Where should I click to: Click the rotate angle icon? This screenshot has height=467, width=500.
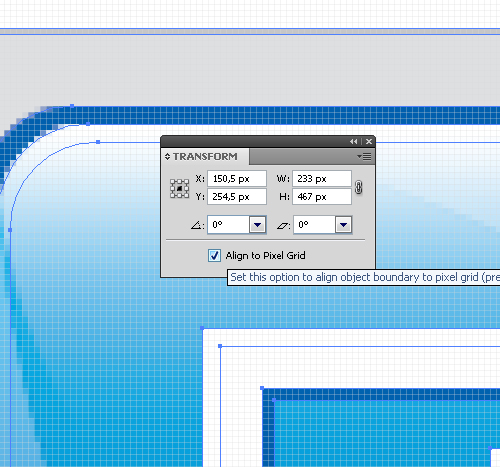coord(197,226)
